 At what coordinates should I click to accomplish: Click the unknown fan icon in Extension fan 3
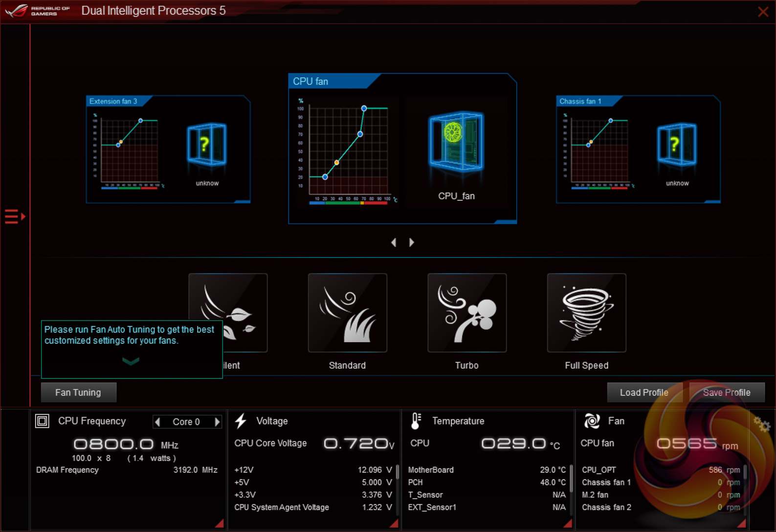(207, 145)
